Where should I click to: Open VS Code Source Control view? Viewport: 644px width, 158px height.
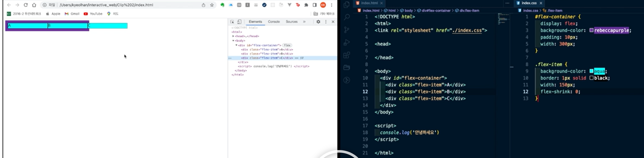click(347, 30)
